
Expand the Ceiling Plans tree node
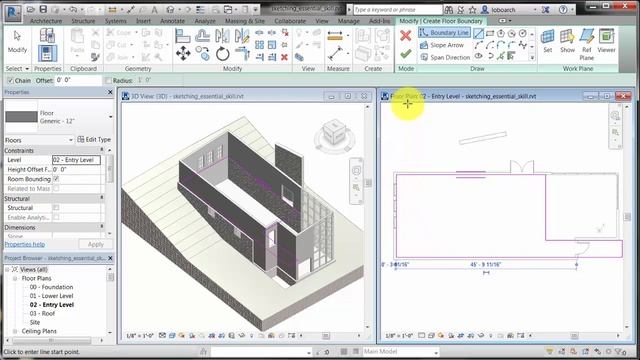click(15, 331)
